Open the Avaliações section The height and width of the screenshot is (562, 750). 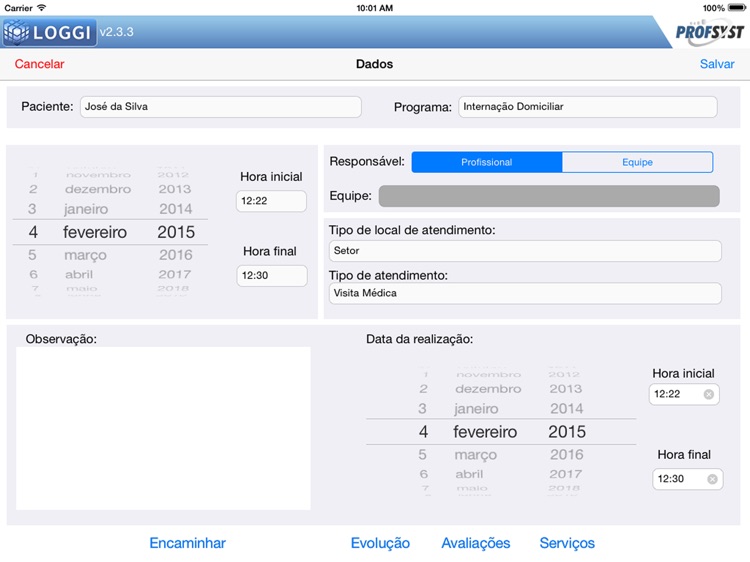(x=475, y=543)
